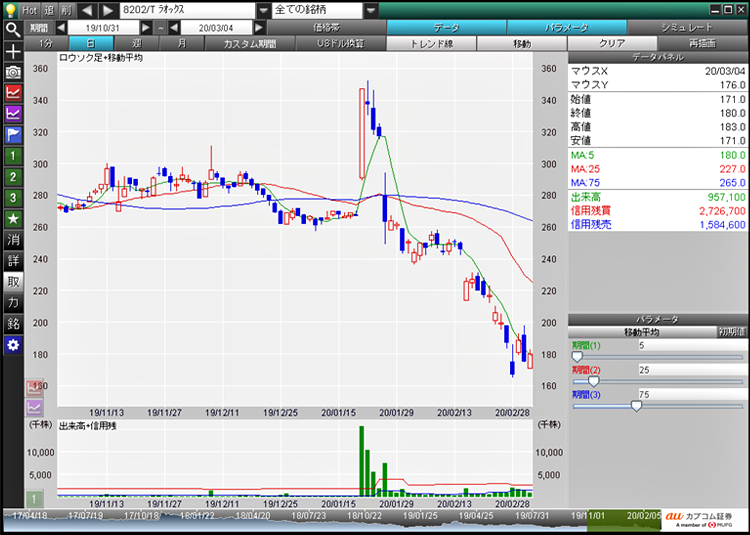750x535 pixels.
Task: Step start date 19/10/31 forward with right arrow
Action: (x=144, y=28)
